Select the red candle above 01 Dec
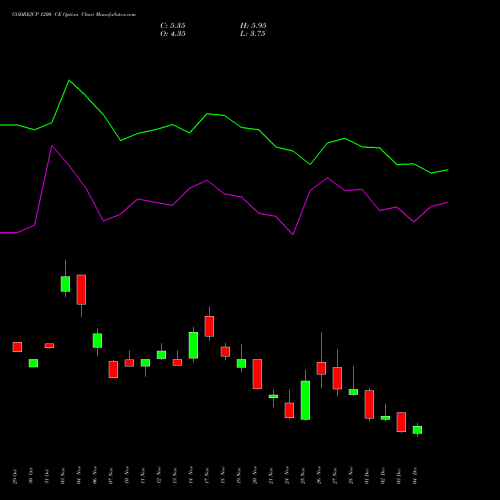This screenshot has width=500, height=500. click(x=369, y=404)
